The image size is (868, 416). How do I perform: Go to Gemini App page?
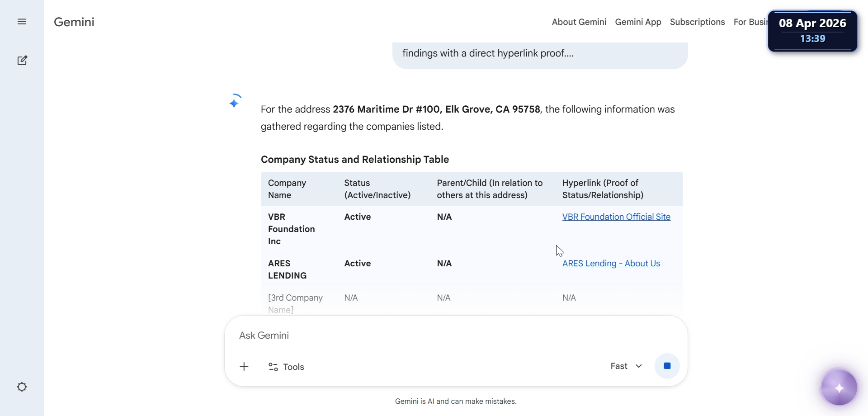[x=638, y=22]
